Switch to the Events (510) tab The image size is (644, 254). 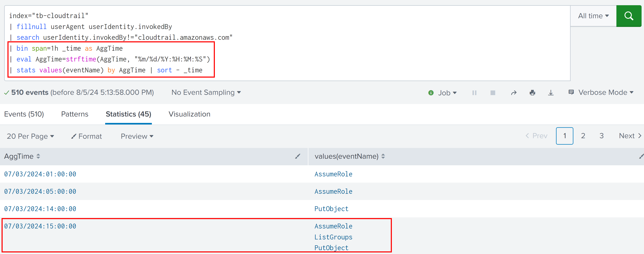pos(24,114)
